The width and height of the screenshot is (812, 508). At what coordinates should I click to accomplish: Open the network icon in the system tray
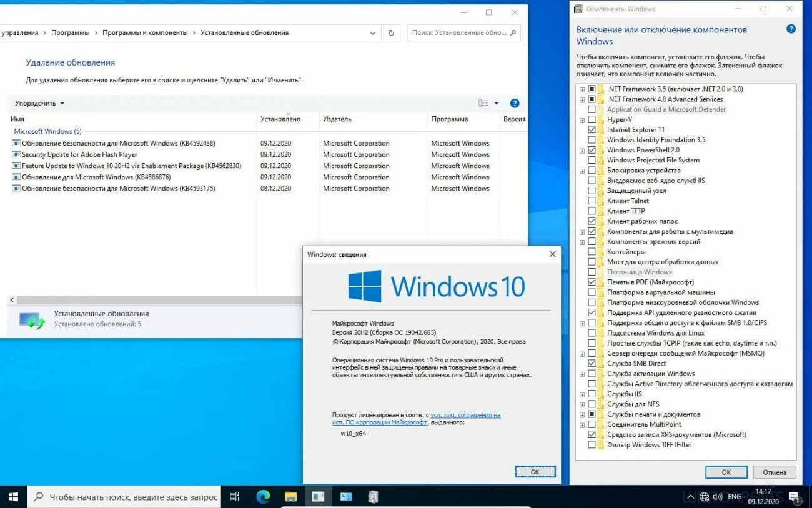pyautogui.click(x=705, y=497)
